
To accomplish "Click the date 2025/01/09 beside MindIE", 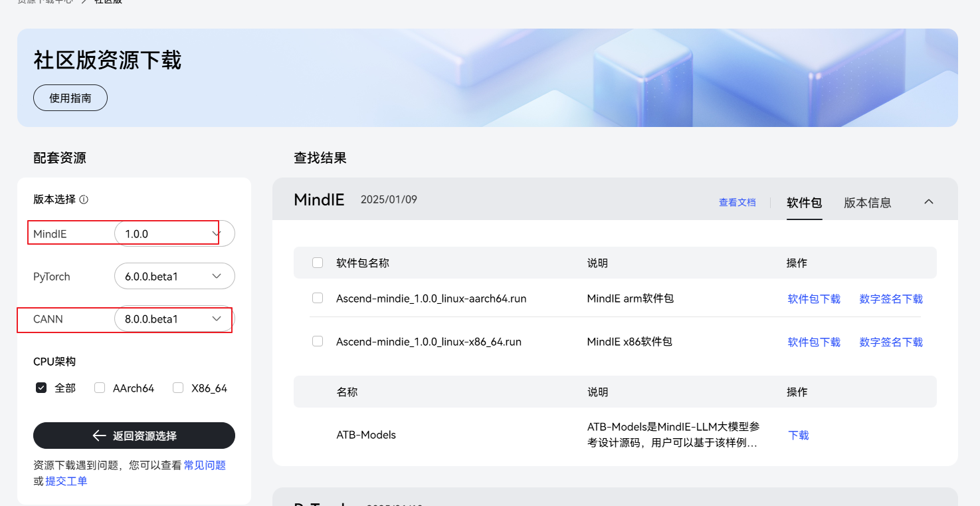I will (389, 199).
